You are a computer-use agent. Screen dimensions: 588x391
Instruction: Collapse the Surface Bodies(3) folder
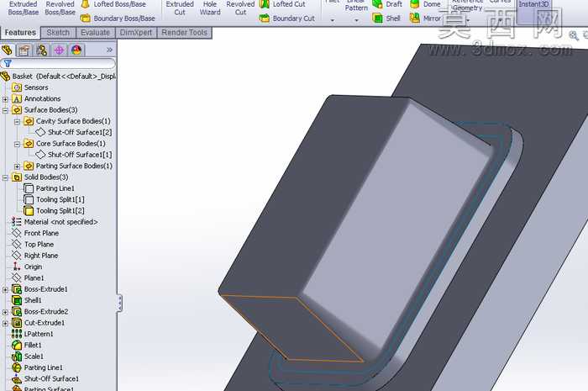(5, 110)
